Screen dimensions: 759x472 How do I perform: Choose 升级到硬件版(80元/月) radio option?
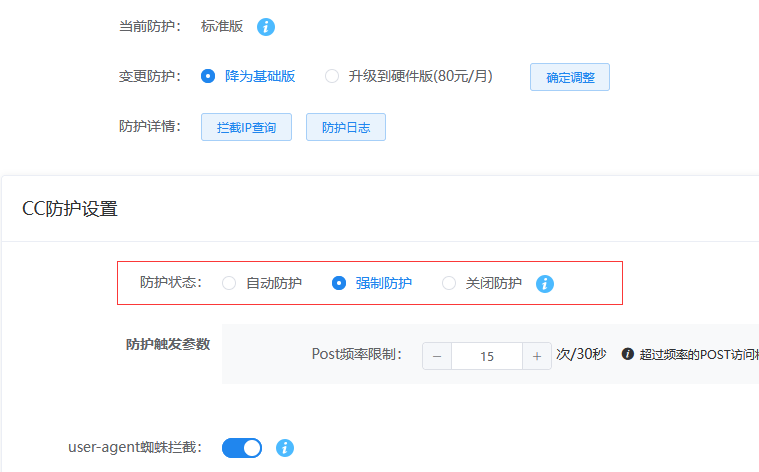[332, 76]
